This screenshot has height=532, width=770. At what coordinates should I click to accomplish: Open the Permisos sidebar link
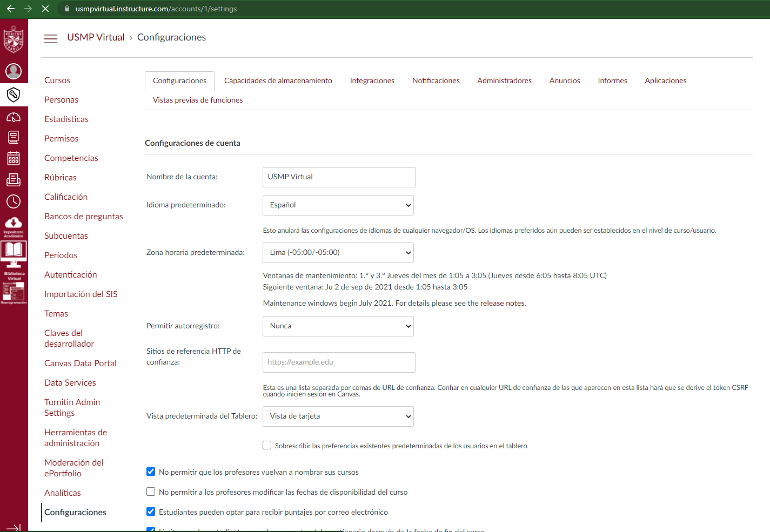[62, 139]
